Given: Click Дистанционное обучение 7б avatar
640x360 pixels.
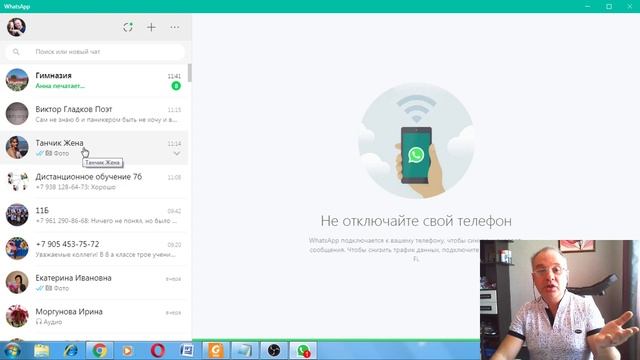Looking at the screenshot, I should point(17,181).
